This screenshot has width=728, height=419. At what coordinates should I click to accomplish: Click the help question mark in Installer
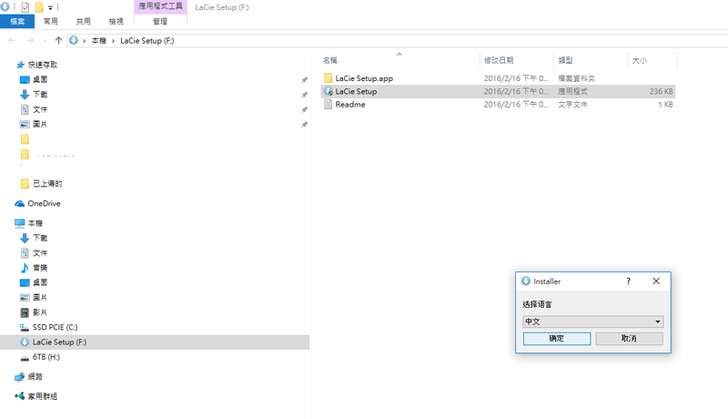coord(628,281)
